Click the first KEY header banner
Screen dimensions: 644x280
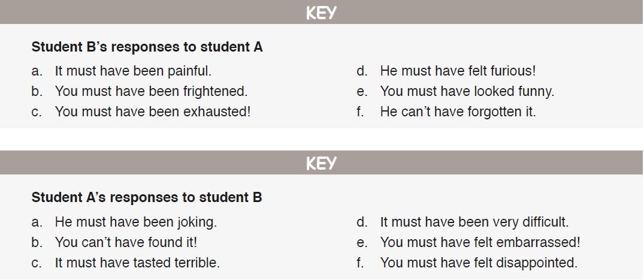pos(322,12)
